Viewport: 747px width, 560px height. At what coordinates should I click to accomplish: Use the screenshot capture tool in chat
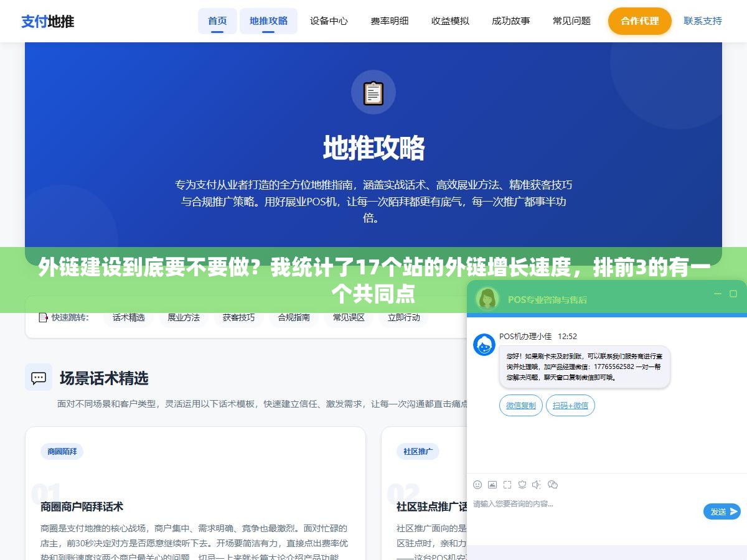pyautogui.click(x=507, y=484)
